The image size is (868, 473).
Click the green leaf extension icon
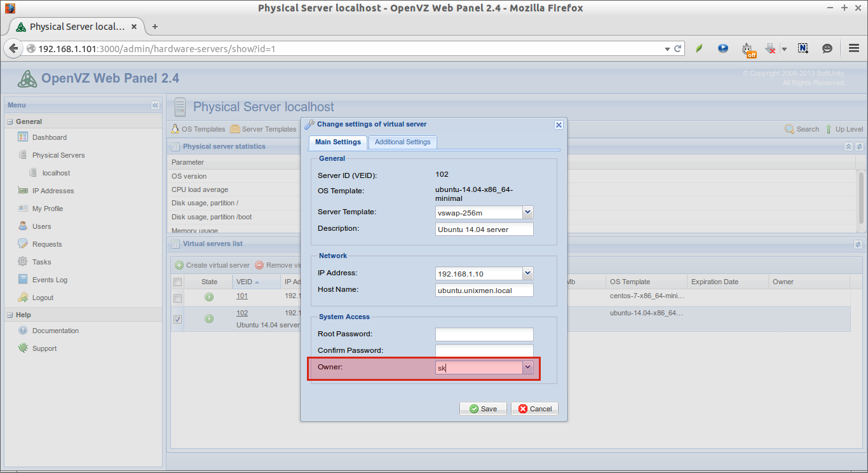click(699, 48)
